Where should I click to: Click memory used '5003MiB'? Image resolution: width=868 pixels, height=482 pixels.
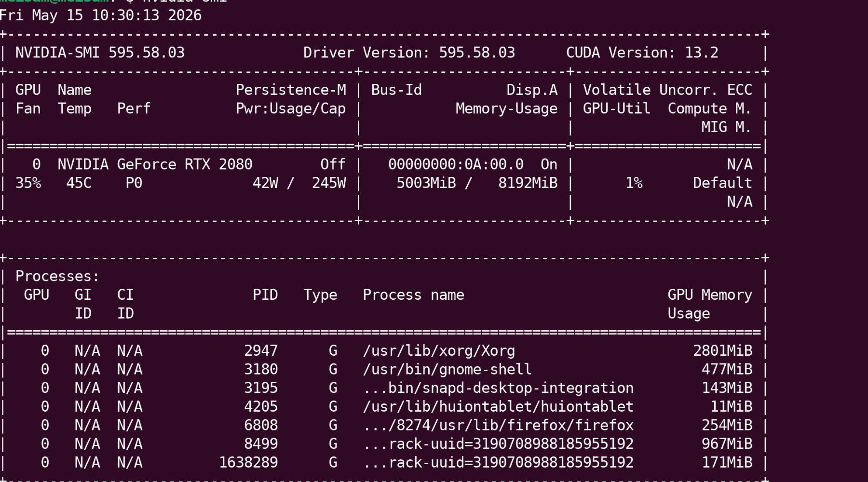(x=426, y=183)
